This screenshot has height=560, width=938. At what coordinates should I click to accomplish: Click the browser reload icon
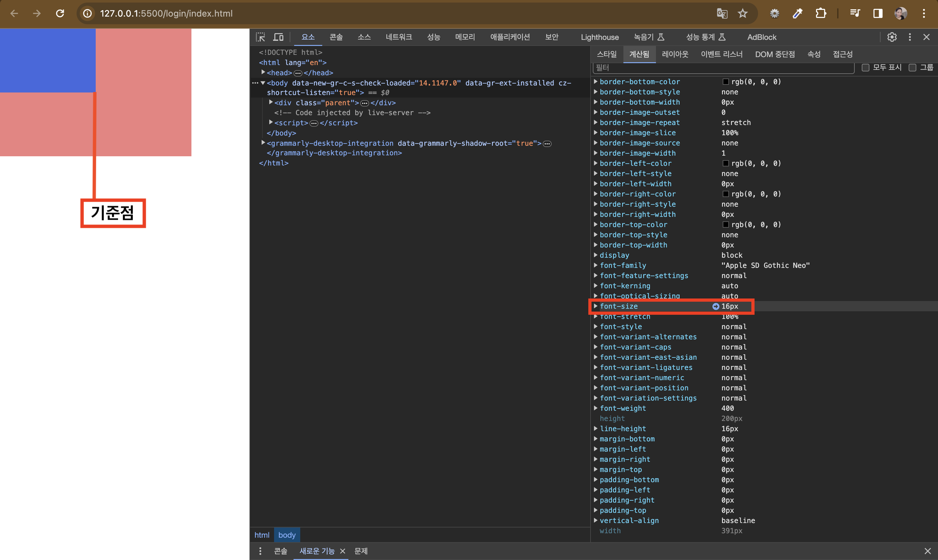(x=60, y=14)
